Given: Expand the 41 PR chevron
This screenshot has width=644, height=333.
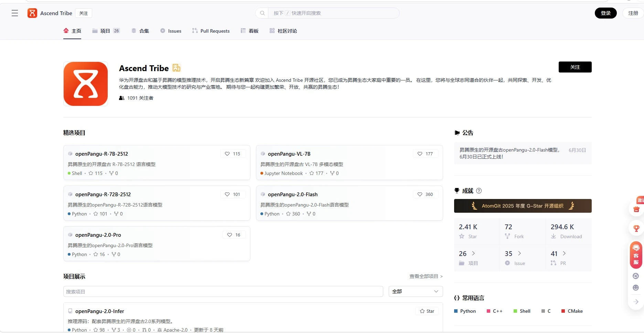Looking at the screenshot, I should click(564, 253).
